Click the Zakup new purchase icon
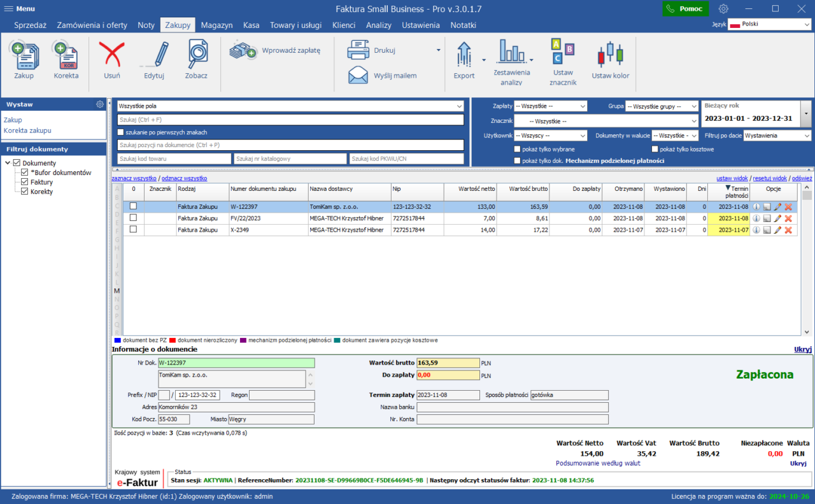Viewport: 815px width, 504px height. point(24,56)
